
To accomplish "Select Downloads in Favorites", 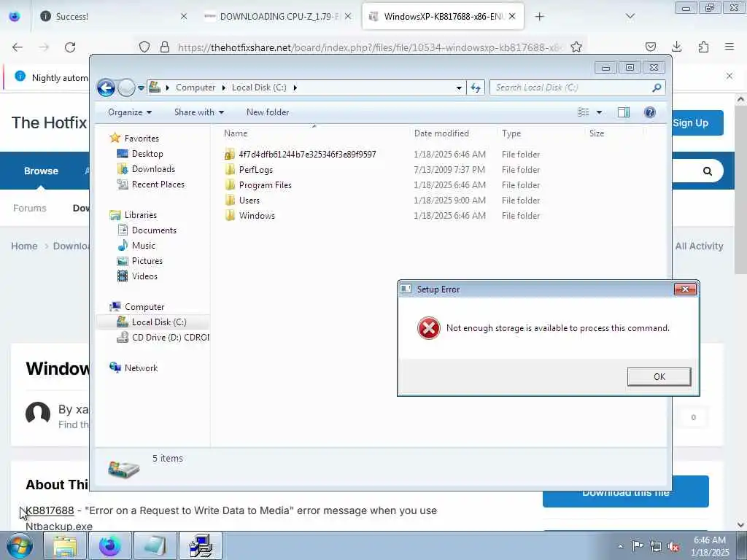I will [x=153, y=169].
